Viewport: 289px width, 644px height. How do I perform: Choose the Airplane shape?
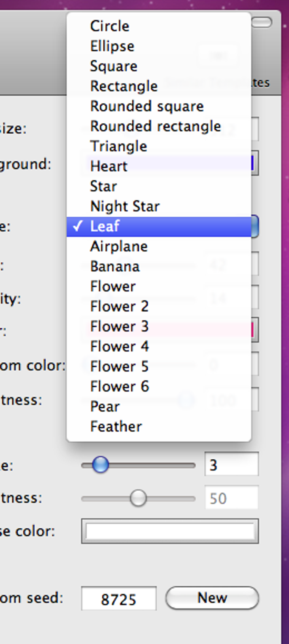[x=119, y=246]
